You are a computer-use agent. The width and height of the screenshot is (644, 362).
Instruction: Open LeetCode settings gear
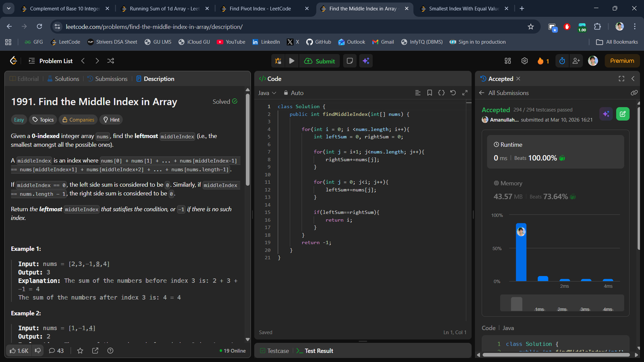525,61
